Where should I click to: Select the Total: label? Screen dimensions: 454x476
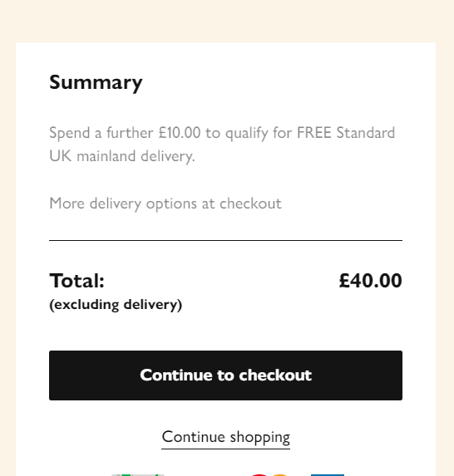pos(76,281)
